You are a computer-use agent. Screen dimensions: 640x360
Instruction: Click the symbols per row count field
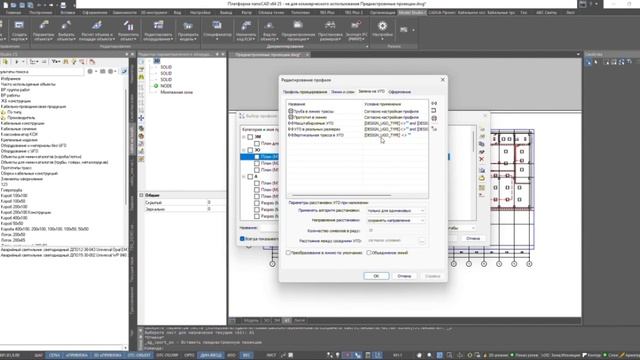click(396, 231)
